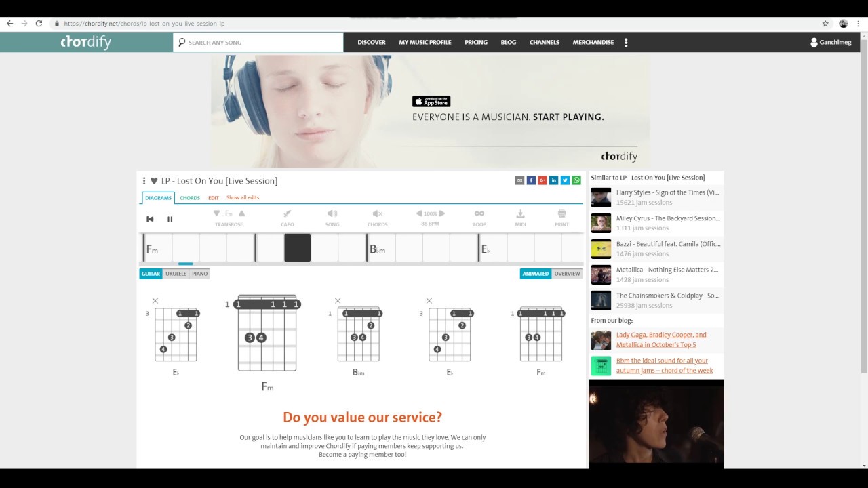Favorite the song with heart icon
Screen dimensions: 868x488
154,181
